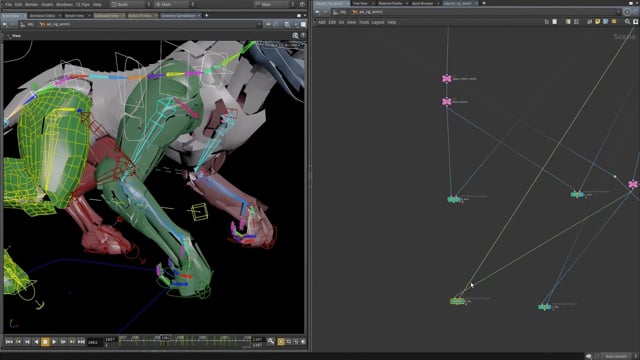Go back in viewport path bar

[5, 24]
